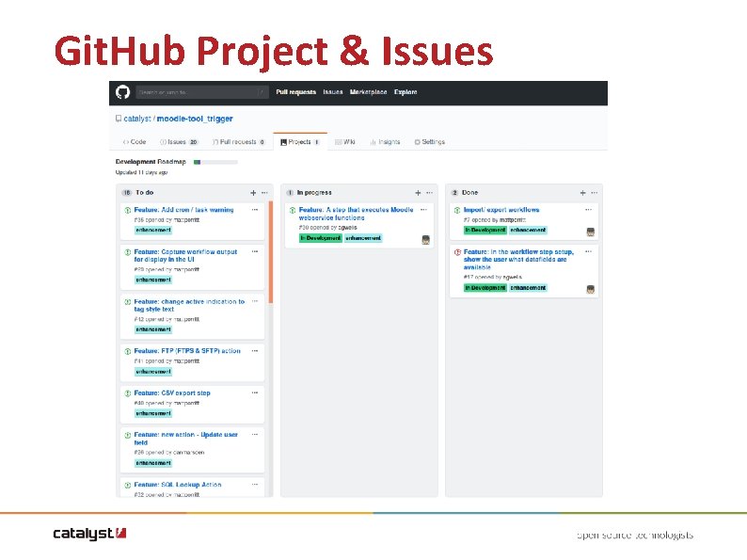
Task: Open card menu for Update user field
Action: click(x=255, y=435)
